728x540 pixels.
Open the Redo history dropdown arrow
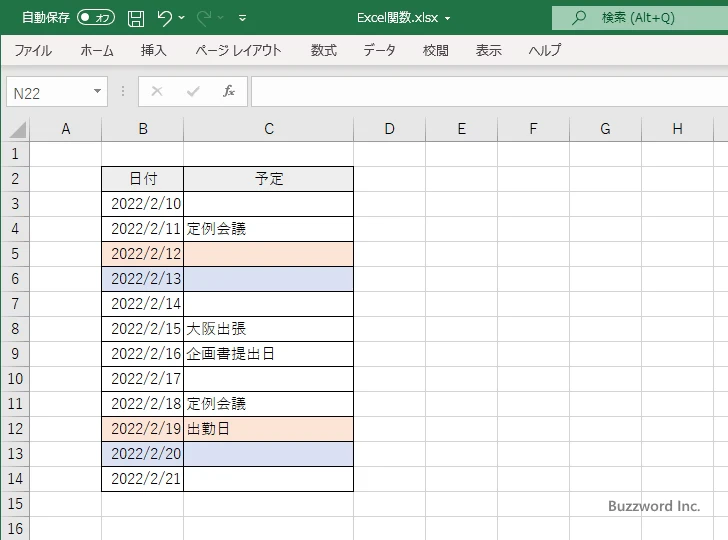[221, 18]
